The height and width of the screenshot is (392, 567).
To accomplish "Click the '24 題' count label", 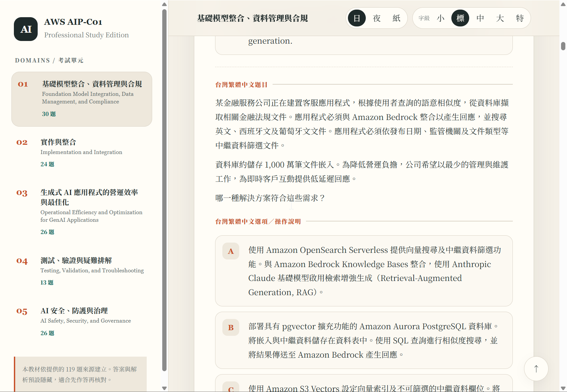I will [47, 164].
